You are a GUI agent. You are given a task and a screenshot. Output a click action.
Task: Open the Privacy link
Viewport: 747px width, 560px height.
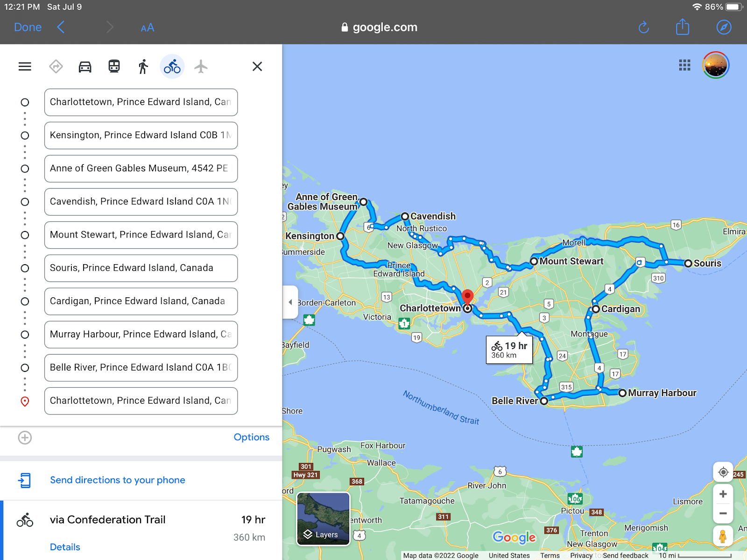(x=581, y=555)
